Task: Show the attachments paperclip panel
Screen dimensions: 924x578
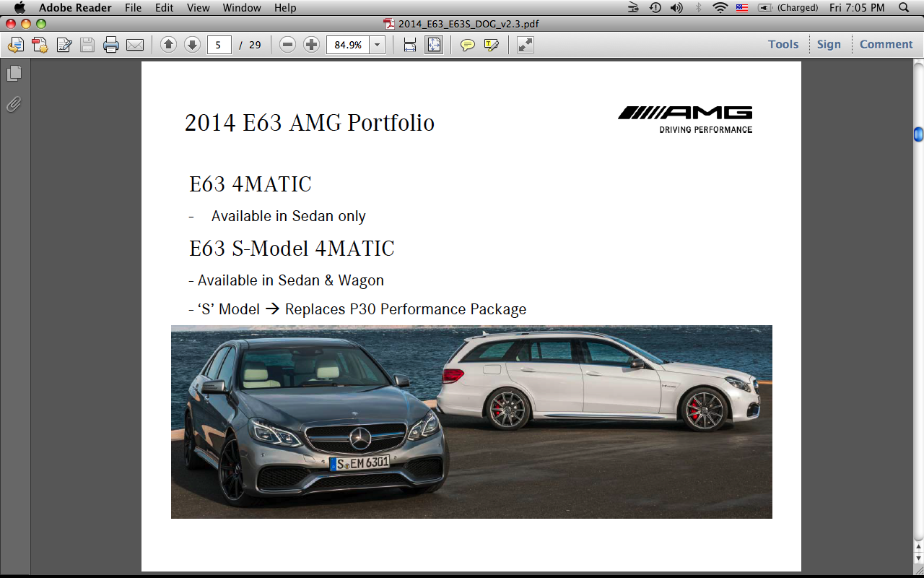Action: click(x=14, y=105)
